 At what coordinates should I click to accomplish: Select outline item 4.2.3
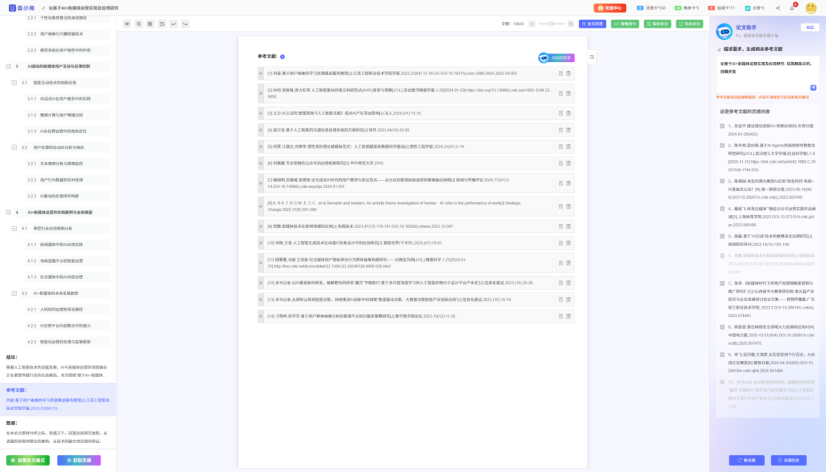point(67,342)
